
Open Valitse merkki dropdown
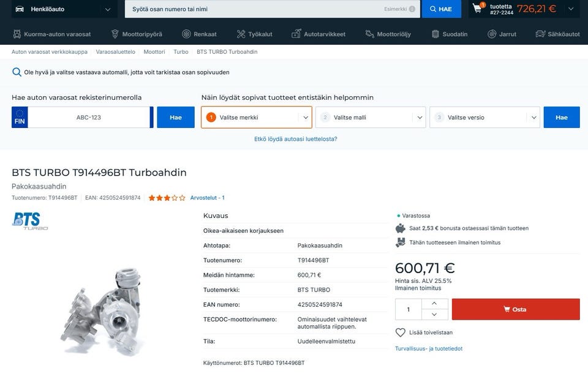(x=257, y=118)
